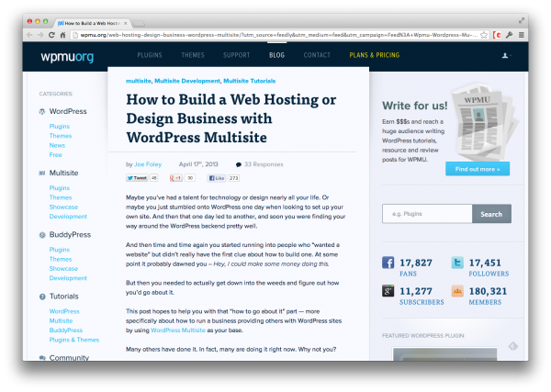Viewport: 551px width, 392px height.
Task: Open the user account dropdown icon
Action: point(506,55)
